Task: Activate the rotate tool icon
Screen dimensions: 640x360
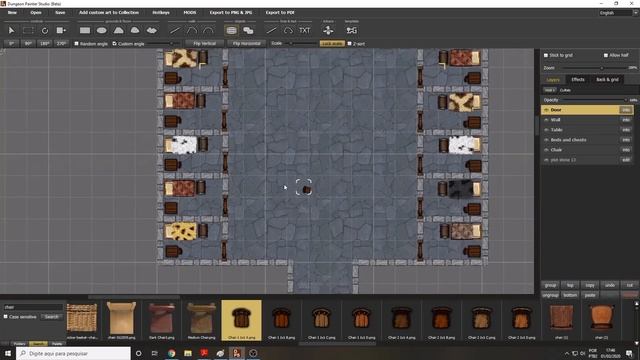Action: click(x=44, y=31)
